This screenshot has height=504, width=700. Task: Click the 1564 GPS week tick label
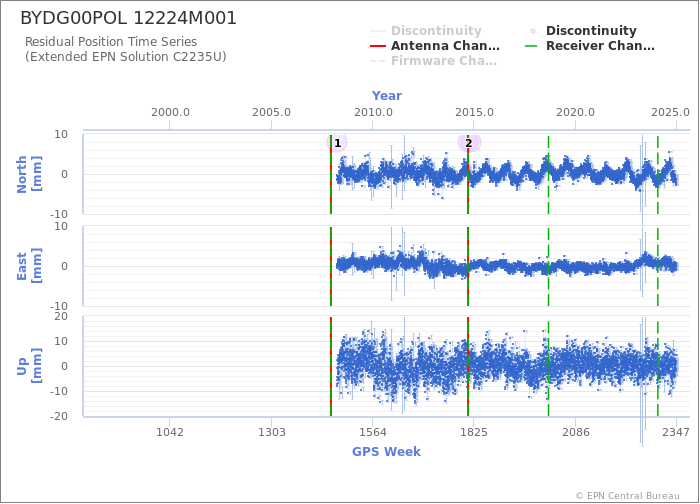(373, 432)
